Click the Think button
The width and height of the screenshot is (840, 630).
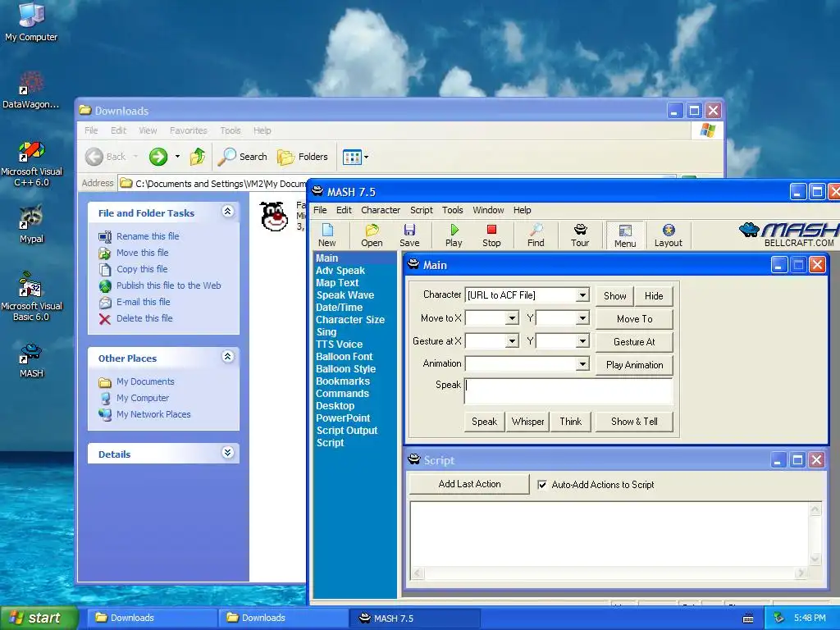(x=571, y=422)
